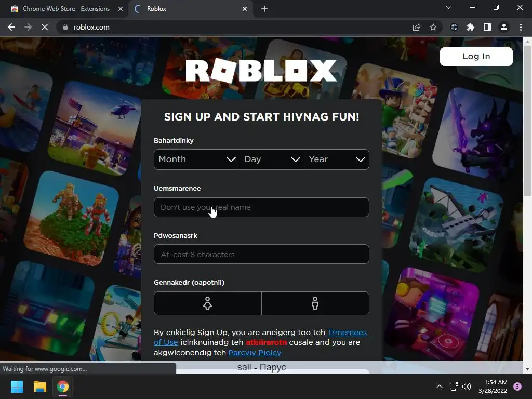Open the Terms of Use link
Screen dimensions: 532x399
(x=347, y=332)
